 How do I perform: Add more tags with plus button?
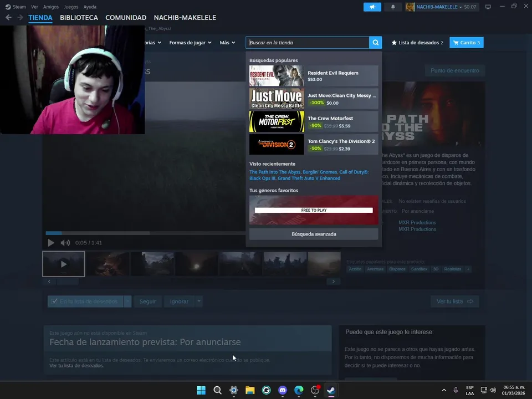[x=468, y=269]
